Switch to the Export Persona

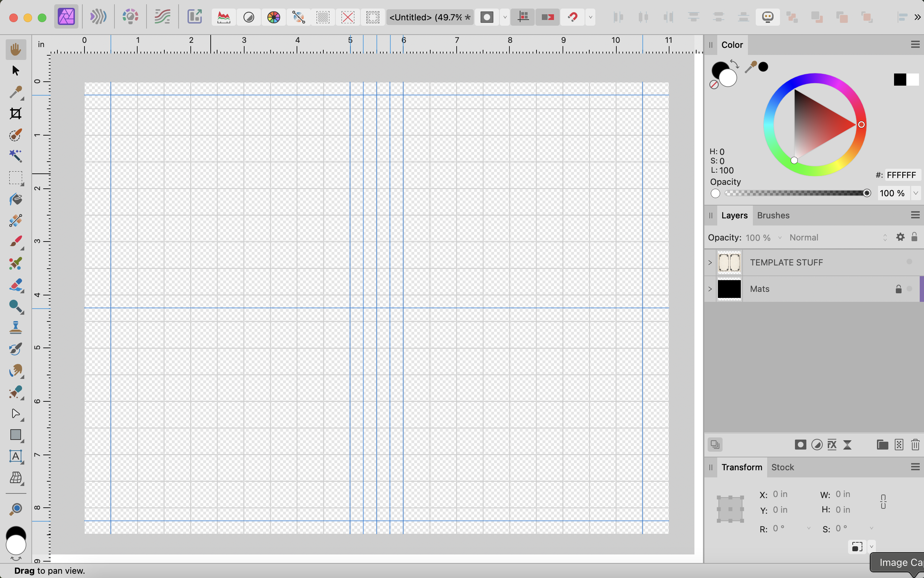(x=194, y=17)
